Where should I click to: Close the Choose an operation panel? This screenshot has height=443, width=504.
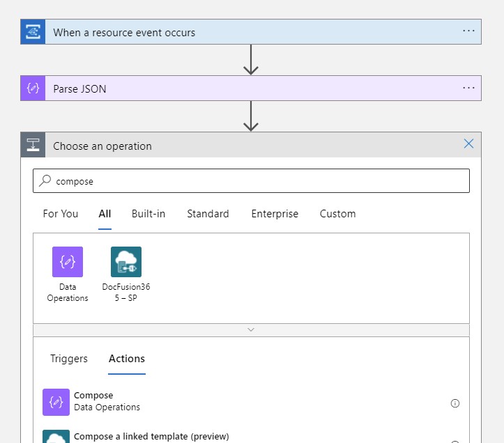pyautogui.click(x=468, y=143)
